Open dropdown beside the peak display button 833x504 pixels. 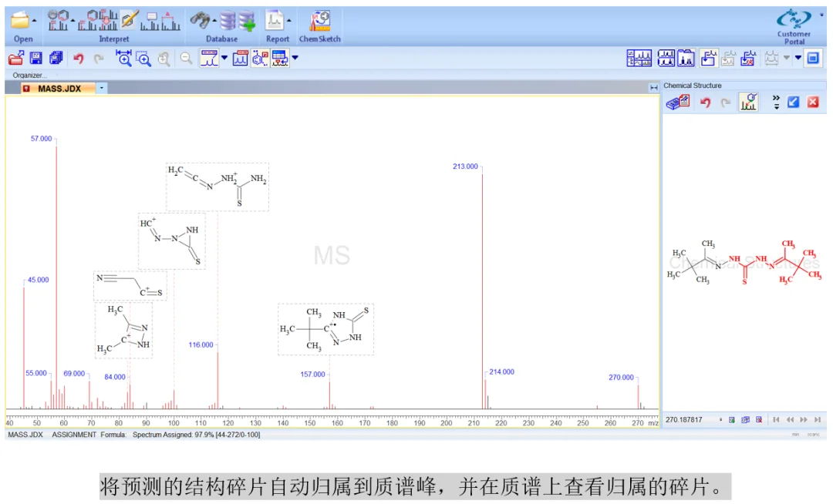[224, 58]
